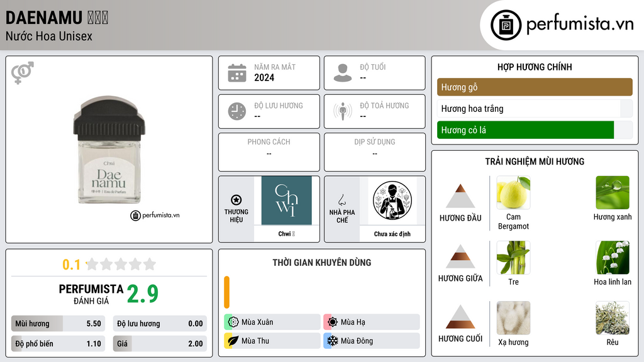Screen dimensions: 644x362
Task: Click the Hương cuối pyramid icon
Action: [460, 317]
